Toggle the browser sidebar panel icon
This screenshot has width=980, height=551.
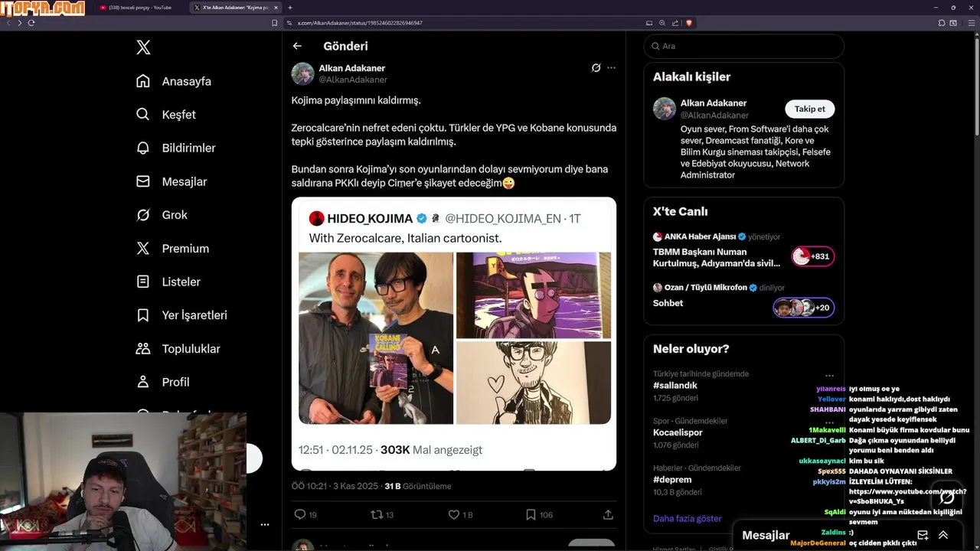954,23
